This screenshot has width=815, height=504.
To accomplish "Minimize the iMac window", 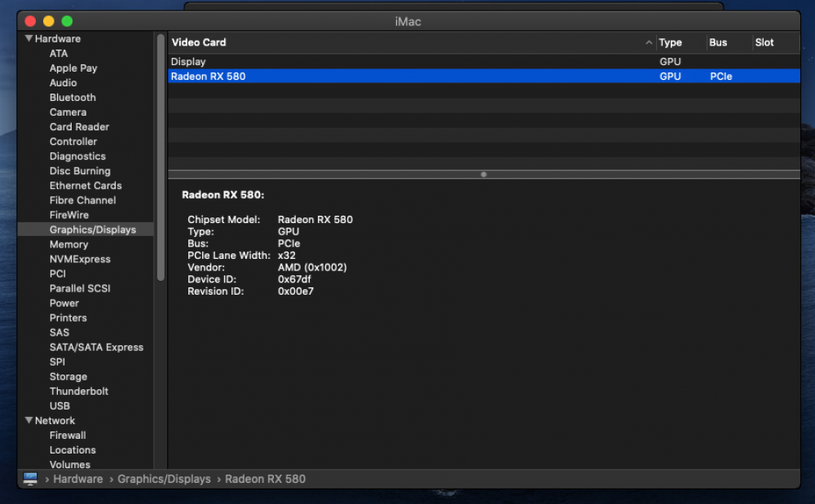I will click(48, 21).
